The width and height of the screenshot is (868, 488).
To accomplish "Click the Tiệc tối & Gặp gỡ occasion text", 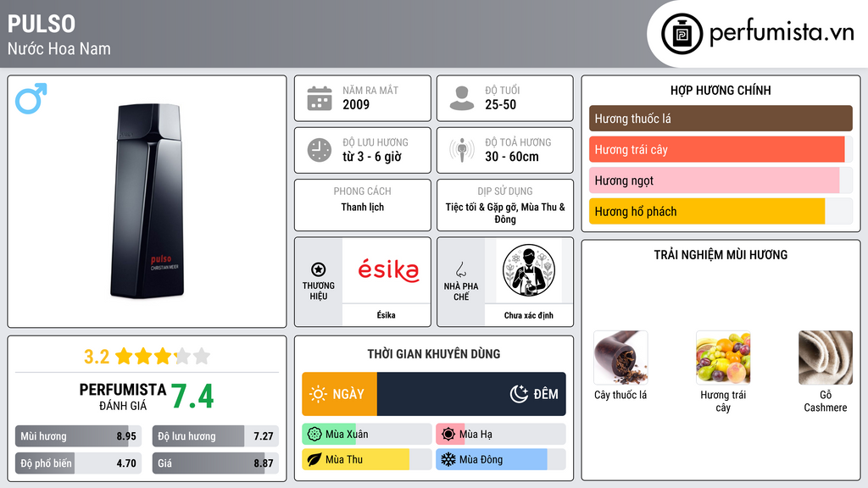I will (x=505, y=213).
